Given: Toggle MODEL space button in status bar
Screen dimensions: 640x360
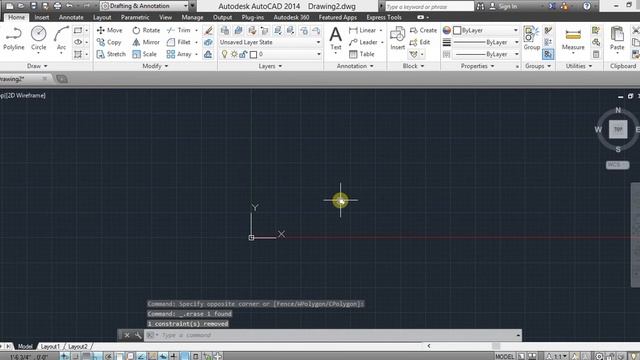Looking at the screenshot, I should pos(505,356).
